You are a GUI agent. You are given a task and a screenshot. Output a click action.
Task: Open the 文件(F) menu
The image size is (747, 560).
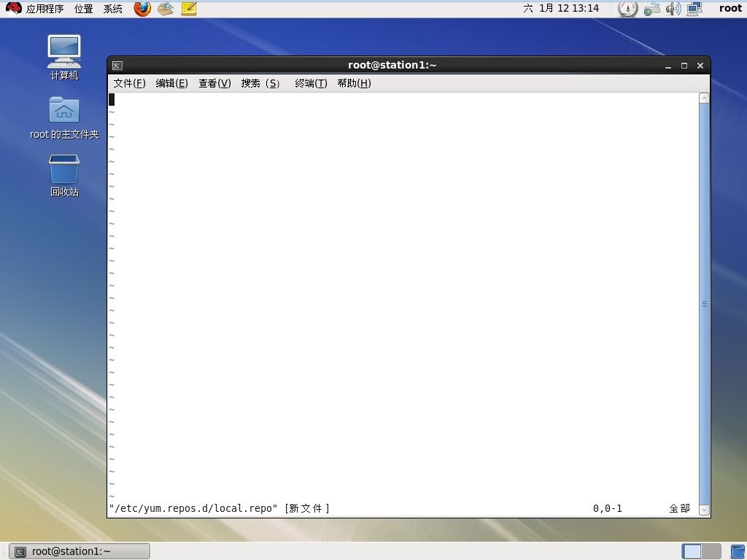point(130,83)
